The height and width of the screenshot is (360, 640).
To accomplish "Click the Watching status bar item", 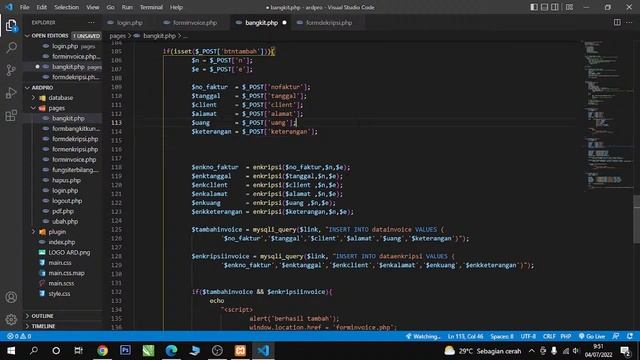I will pyautogui.click(x=423, y=336).
